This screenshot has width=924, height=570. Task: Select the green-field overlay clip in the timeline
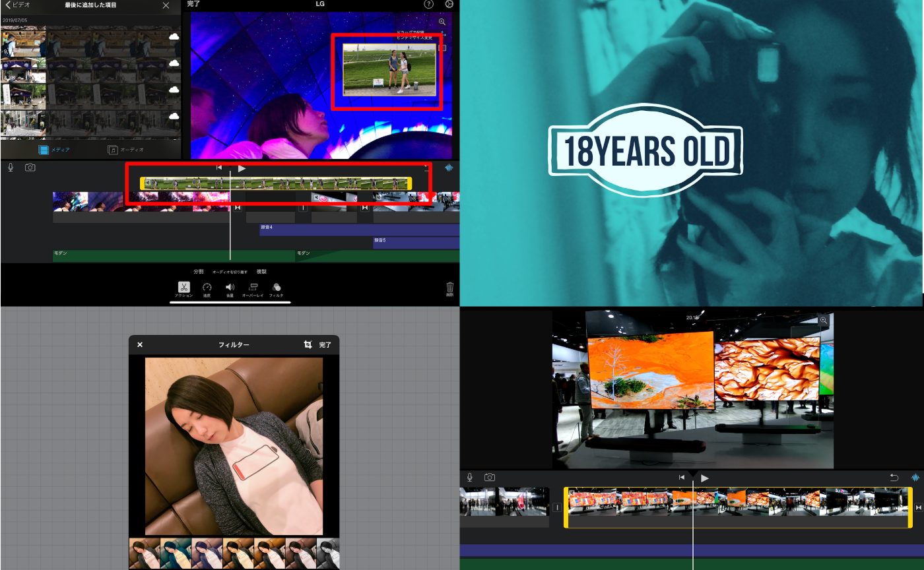pos(276,183)
